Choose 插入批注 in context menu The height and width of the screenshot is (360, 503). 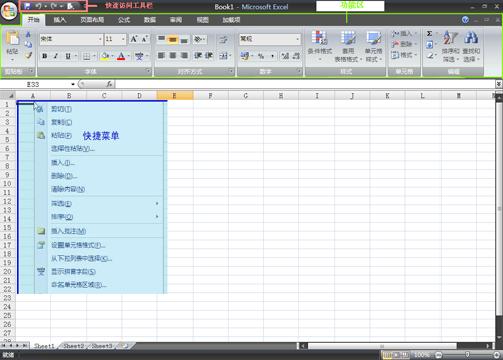[99, 231]
